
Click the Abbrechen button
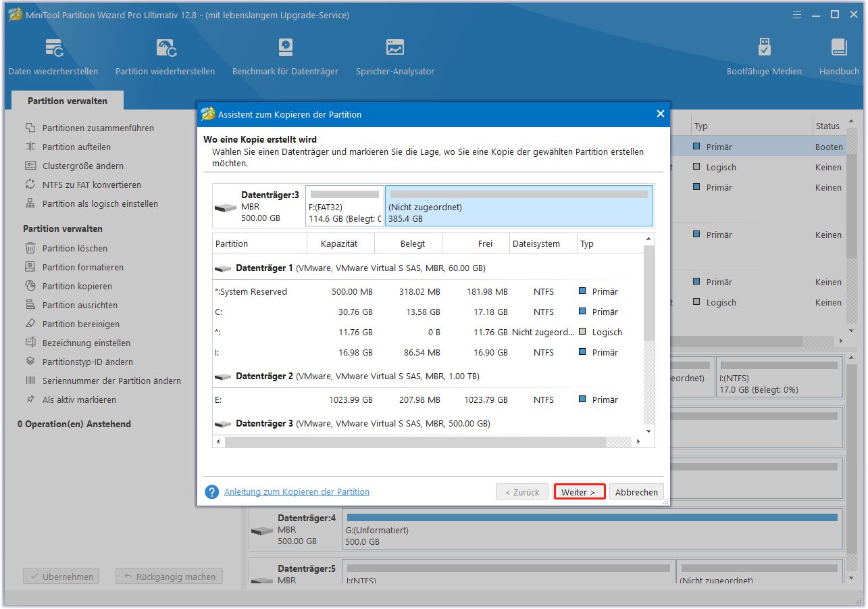636,492
